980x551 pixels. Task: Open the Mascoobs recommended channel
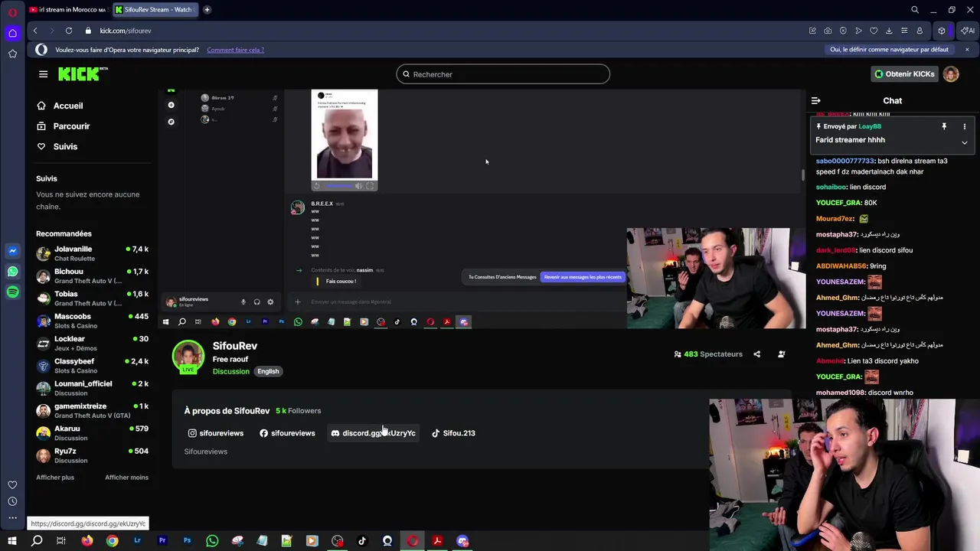coord(92,321)
